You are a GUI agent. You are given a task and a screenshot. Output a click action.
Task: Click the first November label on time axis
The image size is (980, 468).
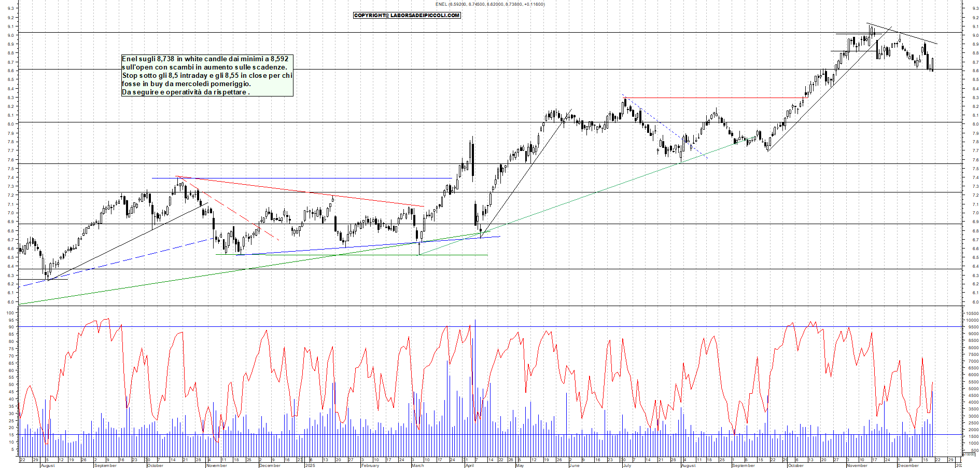click(216, 465)
